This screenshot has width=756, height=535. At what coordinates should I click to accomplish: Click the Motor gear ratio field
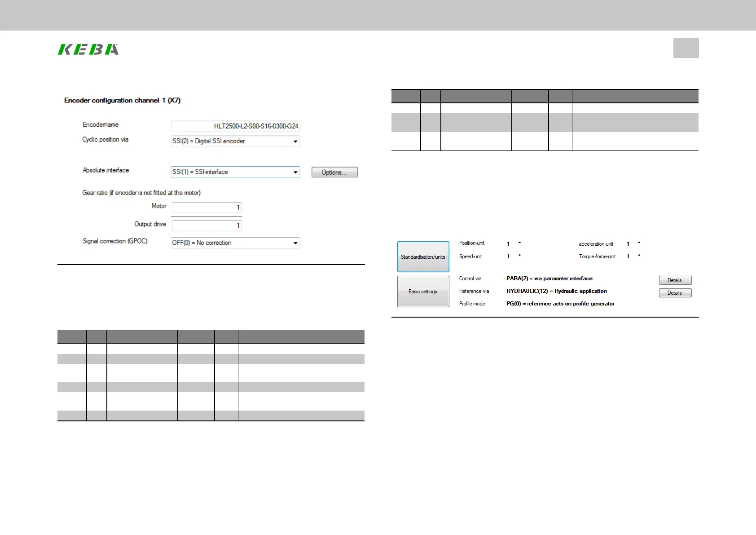click(x=207, y=208)
